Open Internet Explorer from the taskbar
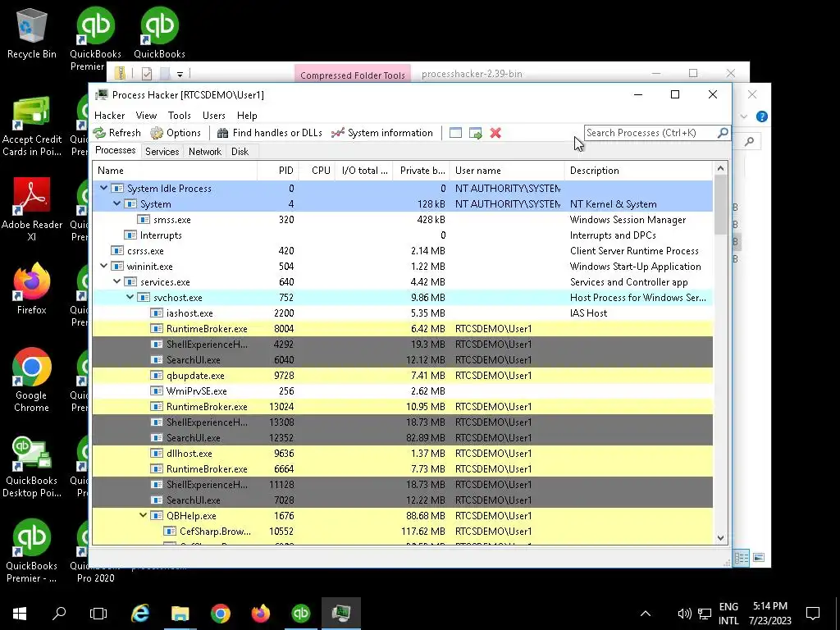840x630 pixels. [x=140, y=614]
